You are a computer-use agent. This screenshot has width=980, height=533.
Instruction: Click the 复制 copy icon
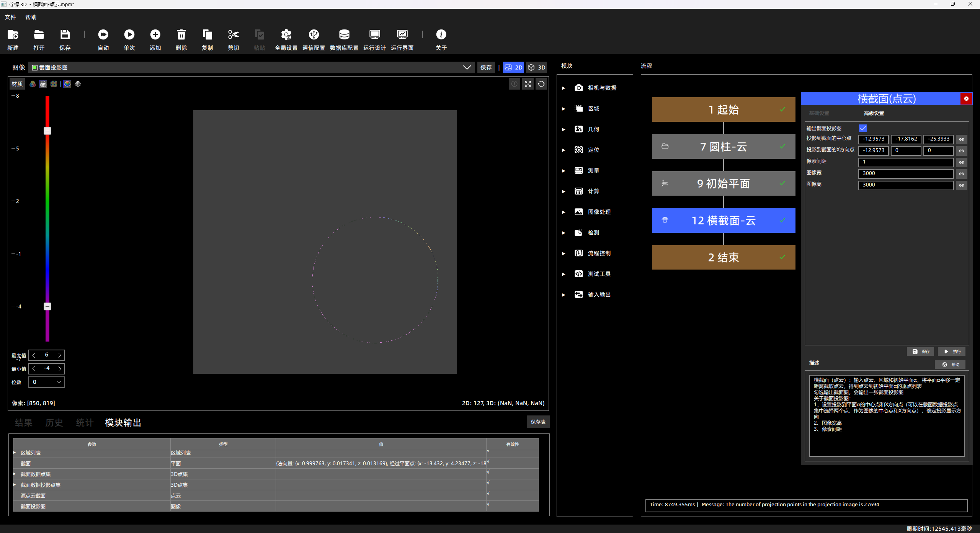pyautogui.click(x=207, y=35)
